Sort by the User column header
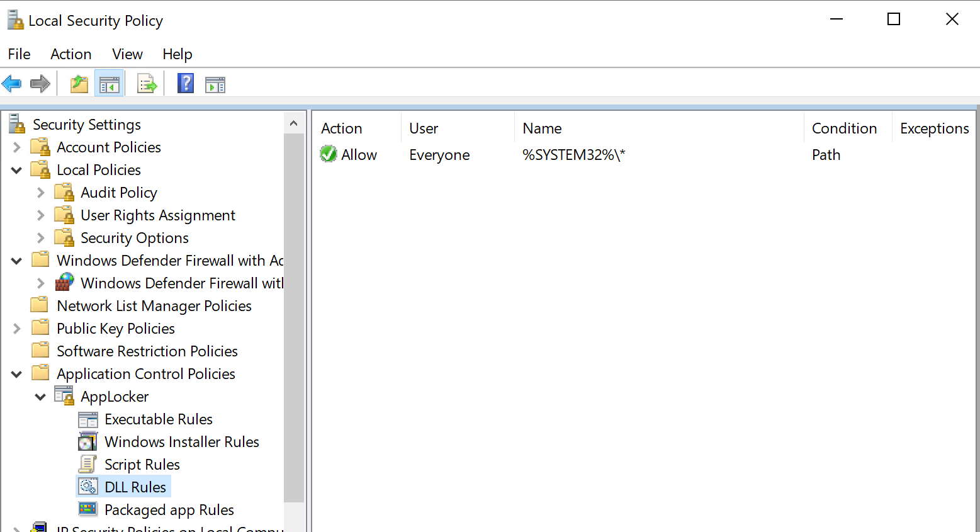 458,128
